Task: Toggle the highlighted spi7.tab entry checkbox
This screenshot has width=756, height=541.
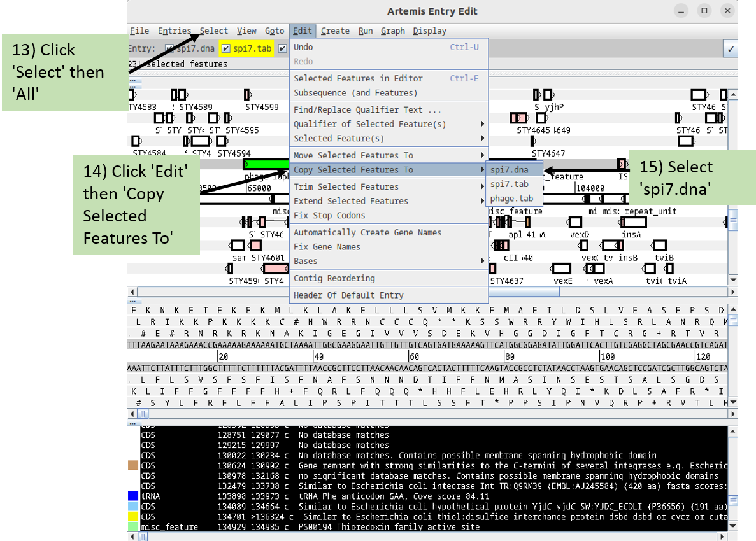Action: (x=226, y=48)
